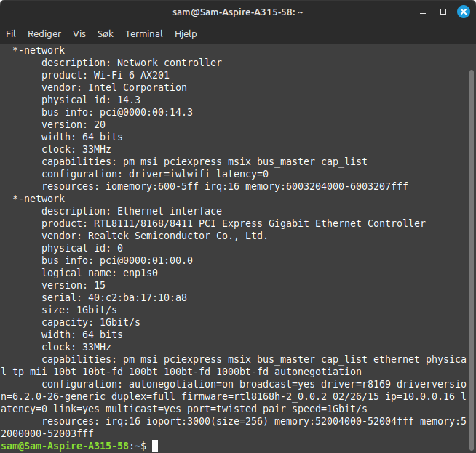Click text 'description: Network controller'

click(x=132, y=63)
